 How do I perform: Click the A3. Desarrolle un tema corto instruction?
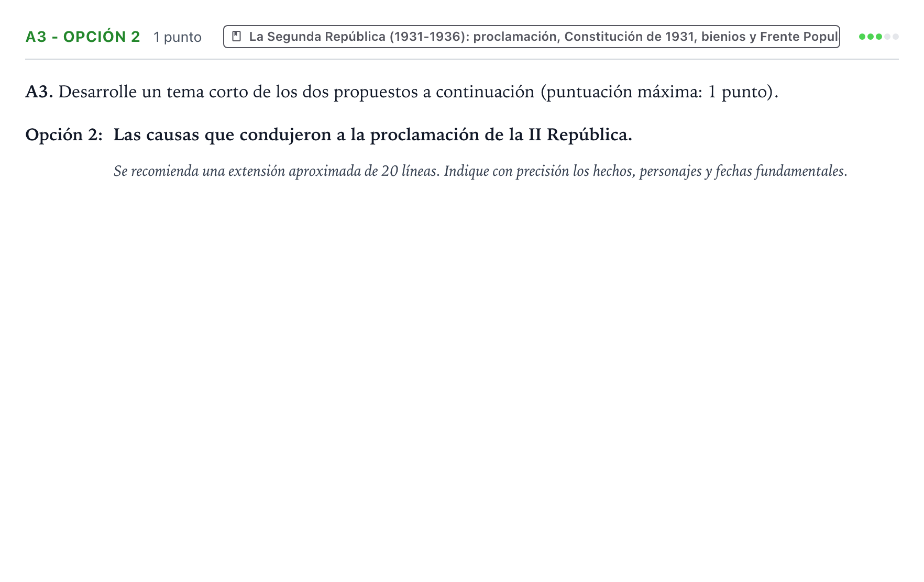coord(402,92)
